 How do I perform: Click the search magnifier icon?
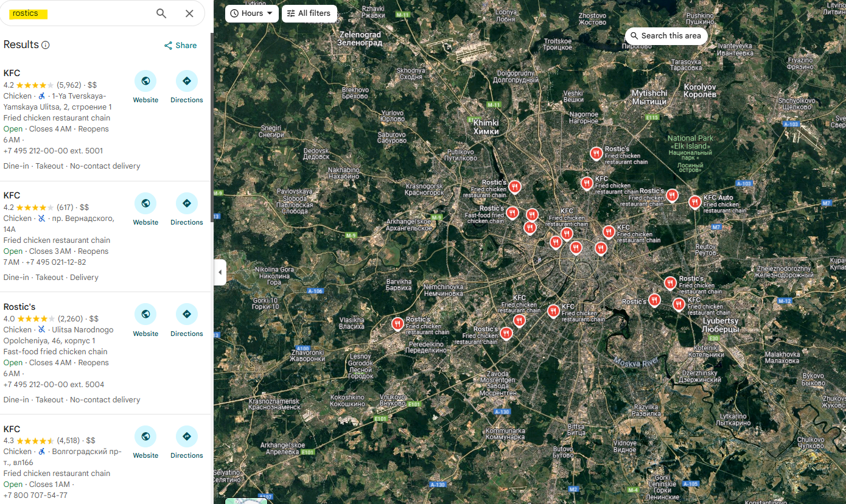point(161,13)
